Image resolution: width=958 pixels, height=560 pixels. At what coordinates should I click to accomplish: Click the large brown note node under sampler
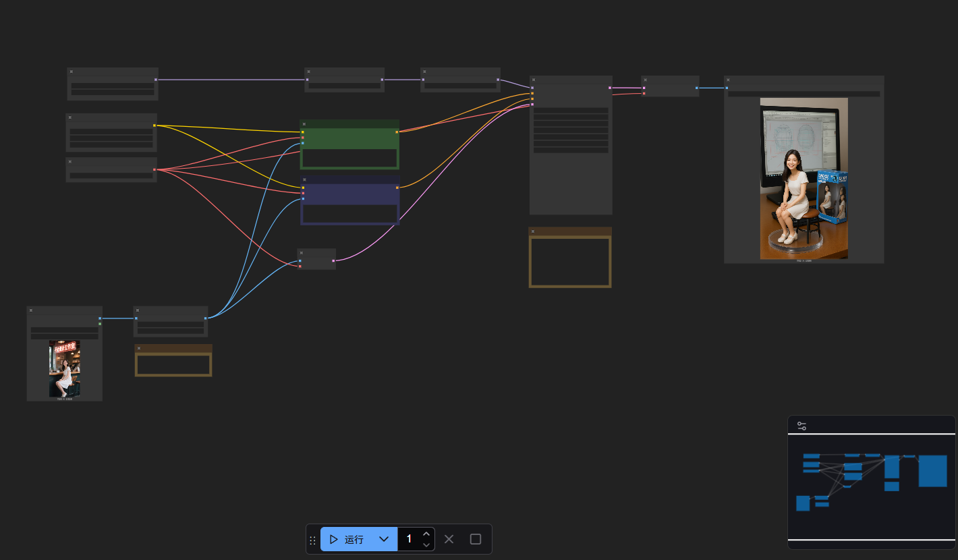point(570,261)
